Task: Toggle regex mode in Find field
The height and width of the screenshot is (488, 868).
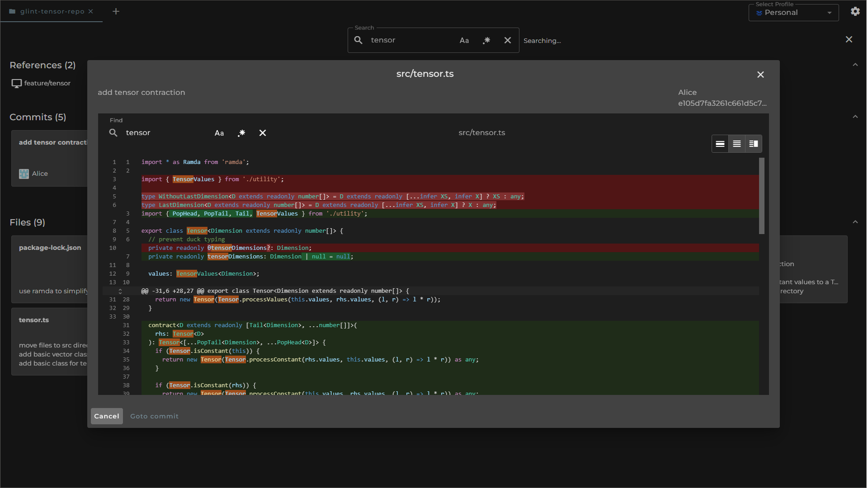Action: [241, 133]
